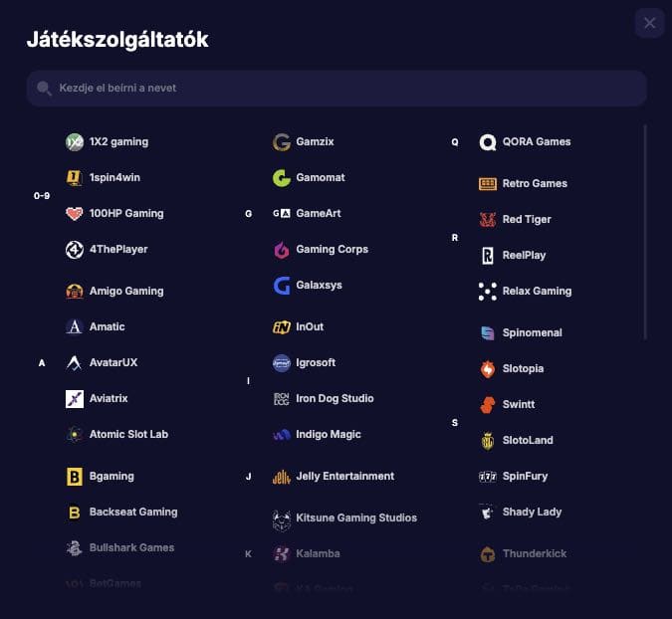Click the Gaming Corps flame icon
Viewport: 672px width, 619px height.
pyautogui.click(x=282, y=250)
